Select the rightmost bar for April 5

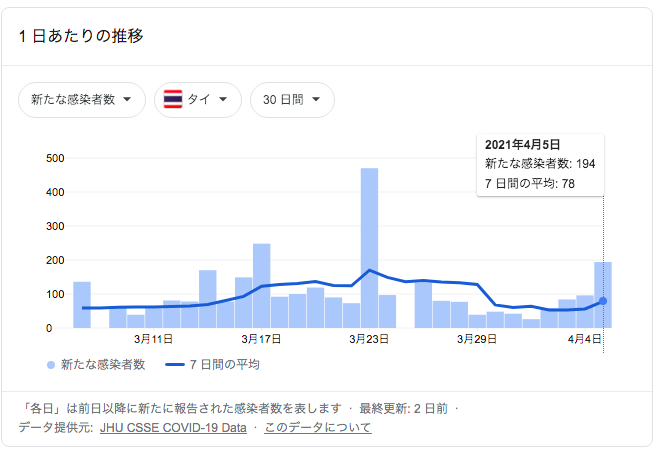point(603,294)
